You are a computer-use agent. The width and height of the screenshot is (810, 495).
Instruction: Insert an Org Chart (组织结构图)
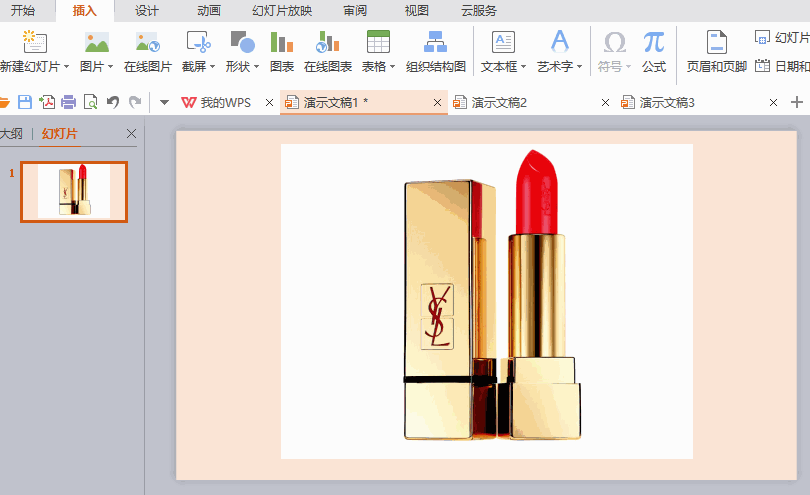[435, 52]
